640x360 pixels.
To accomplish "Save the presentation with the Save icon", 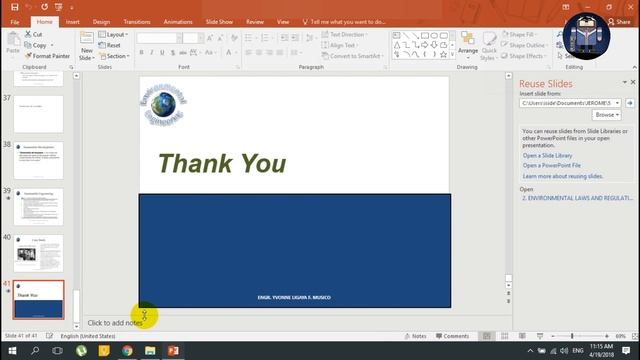I will pyautogui.click(x=15, y=7).
